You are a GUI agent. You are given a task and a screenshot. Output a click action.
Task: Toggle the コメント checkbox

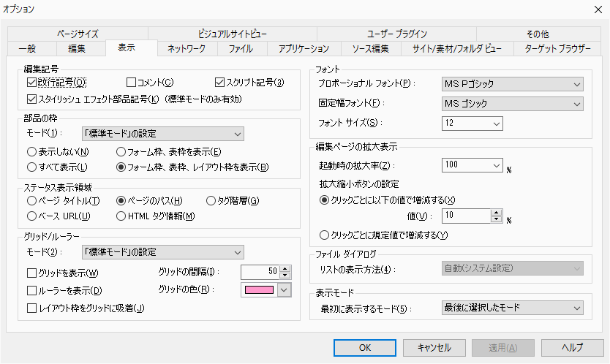pyautogui.click(x=132, y=82)
